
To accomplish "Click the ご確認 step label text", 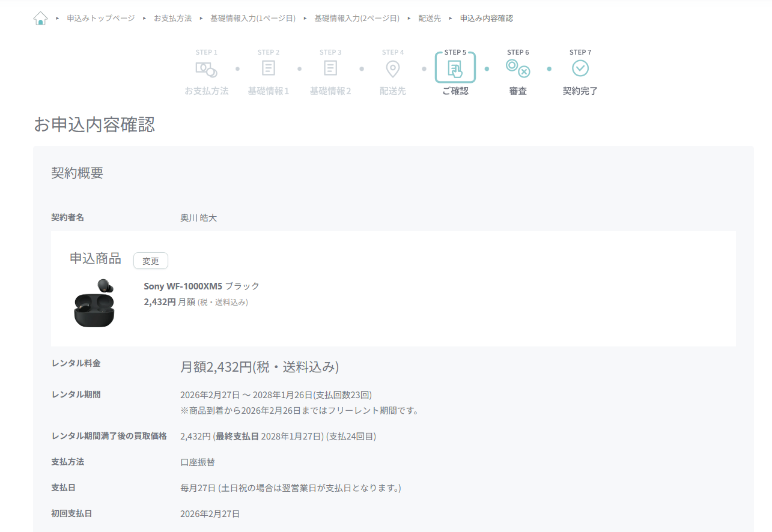I will pyautogui.click(x=455, y=91).
